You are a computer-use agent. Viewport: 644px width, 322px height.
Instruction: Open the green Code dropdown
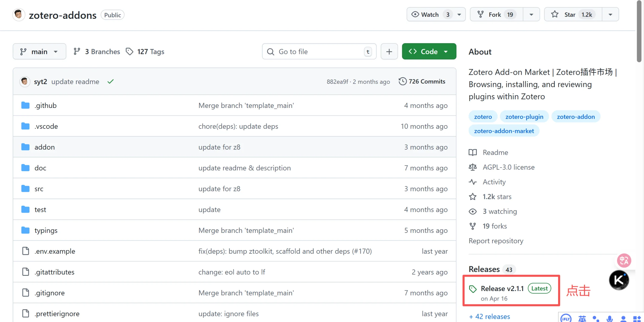click(429, 52)
